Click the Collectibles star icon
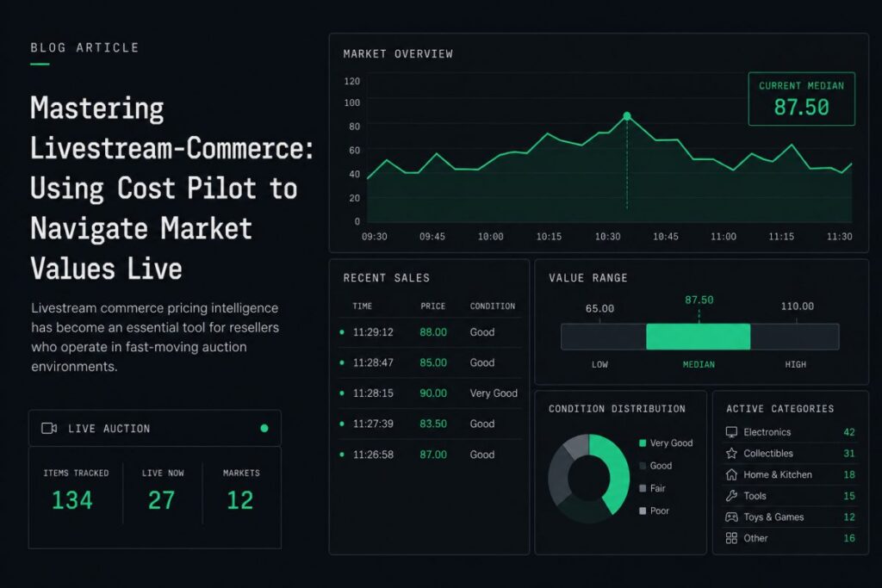The height and width of the screenshot is (588, 882). pyautogui.click(x=731, y=453)
